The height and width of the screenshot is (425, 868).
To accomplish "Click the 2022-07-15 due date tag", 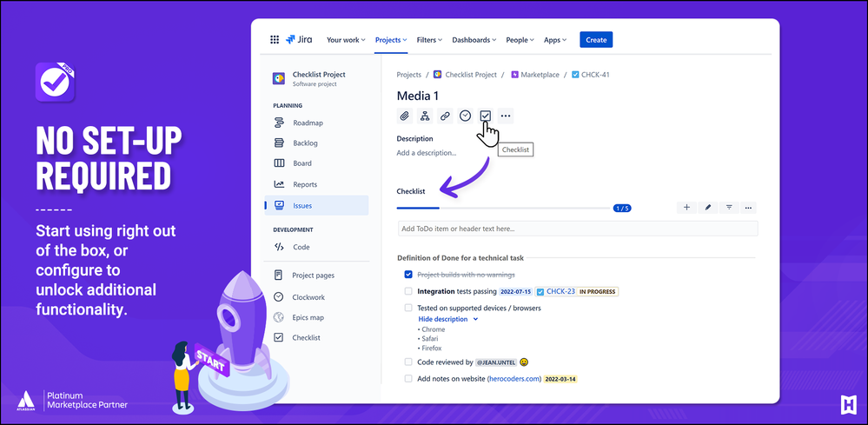I will coord(515,292).
